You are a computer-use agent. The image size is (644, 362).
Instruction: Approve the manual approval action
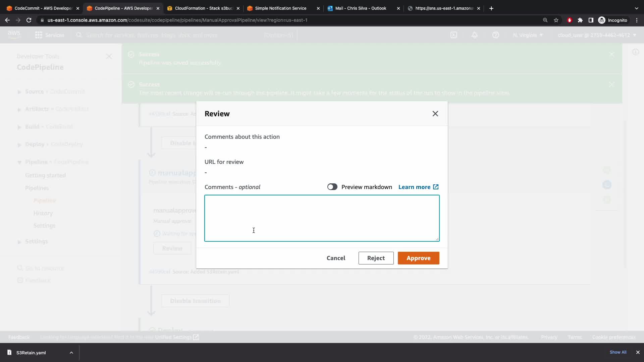coord(418,258)
